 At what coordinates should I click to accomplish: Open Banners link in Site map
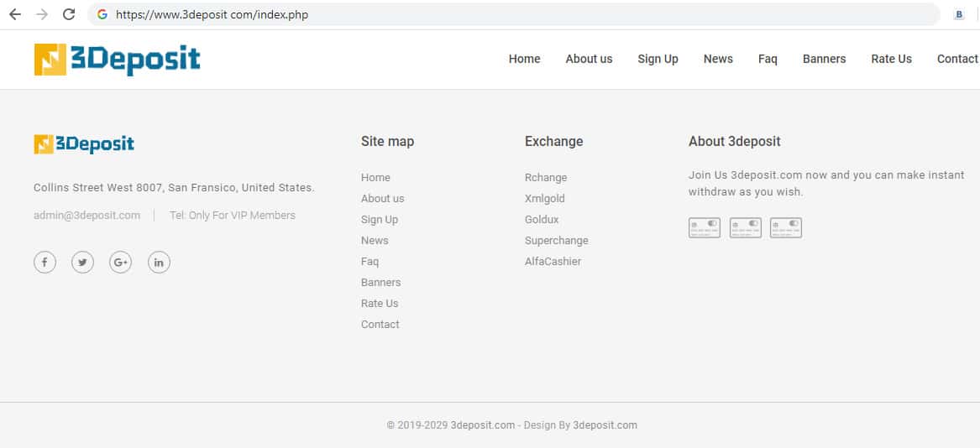380,283
